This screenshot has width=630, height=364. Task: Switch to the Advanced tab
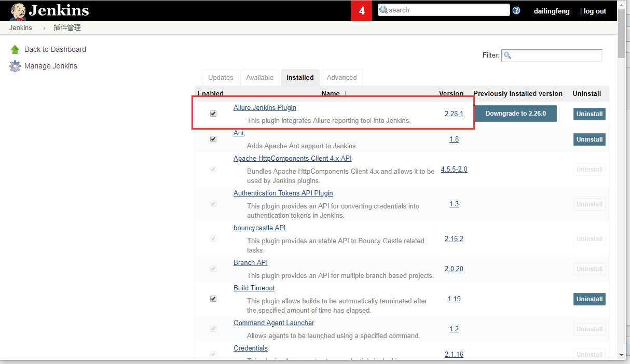tap(341, 77)
